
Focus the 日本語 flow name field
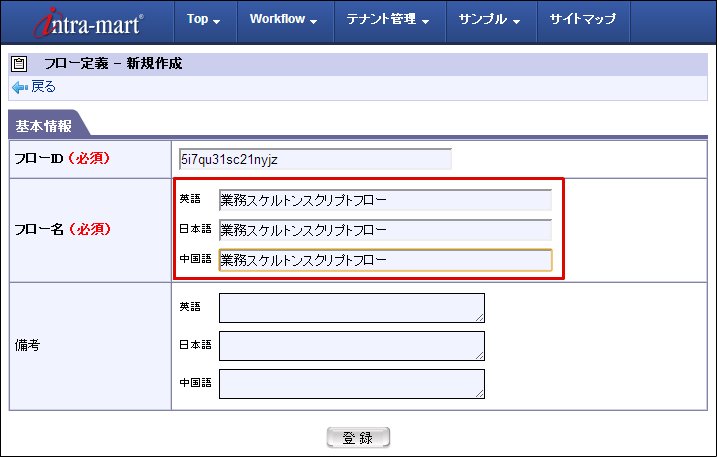385,230
